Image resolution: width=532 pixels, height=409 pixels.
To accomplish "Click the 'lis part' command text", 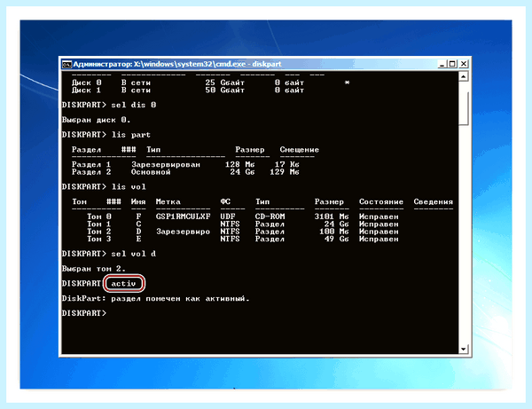I will point(131,135).
